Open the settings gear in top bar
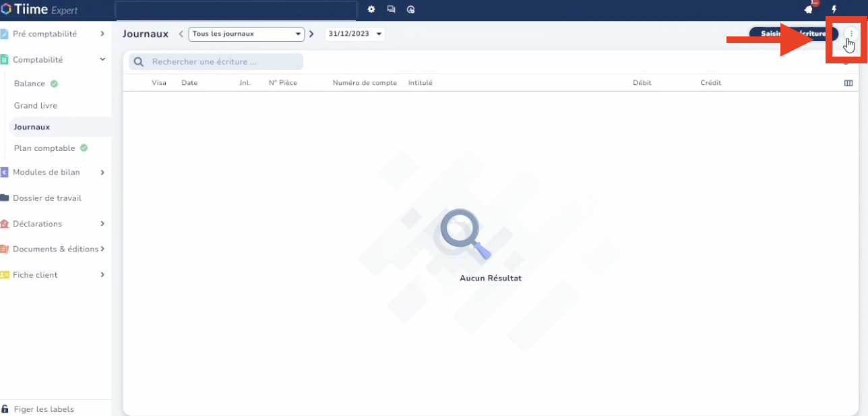This screenshot has width=868, height=416. 371,9
